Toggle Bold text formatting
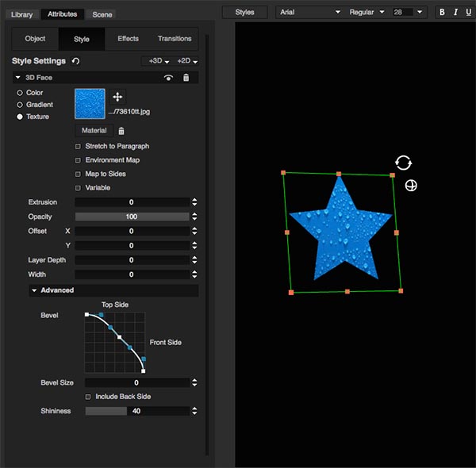The width and height of the screenshot is (476, 468). [x=443, y=12]
